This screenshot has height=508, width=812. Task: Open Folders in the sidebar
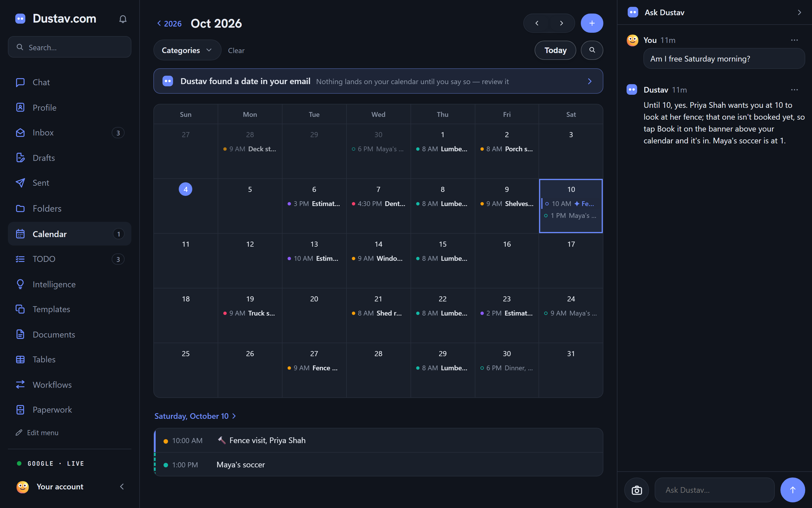69,208
